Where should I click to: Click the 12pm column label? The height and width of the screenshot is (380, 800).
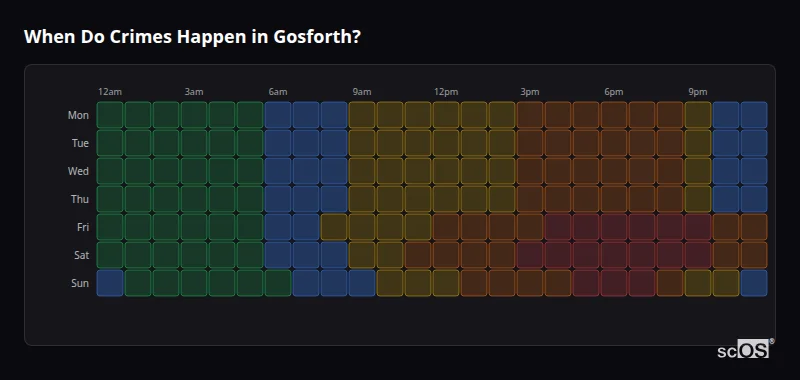[x=446, y=92]
